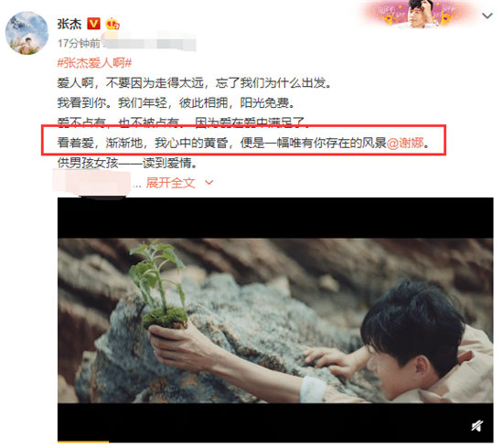Click the 17分钟前 timestamp
Screen dimensions: 503x448
79,43
